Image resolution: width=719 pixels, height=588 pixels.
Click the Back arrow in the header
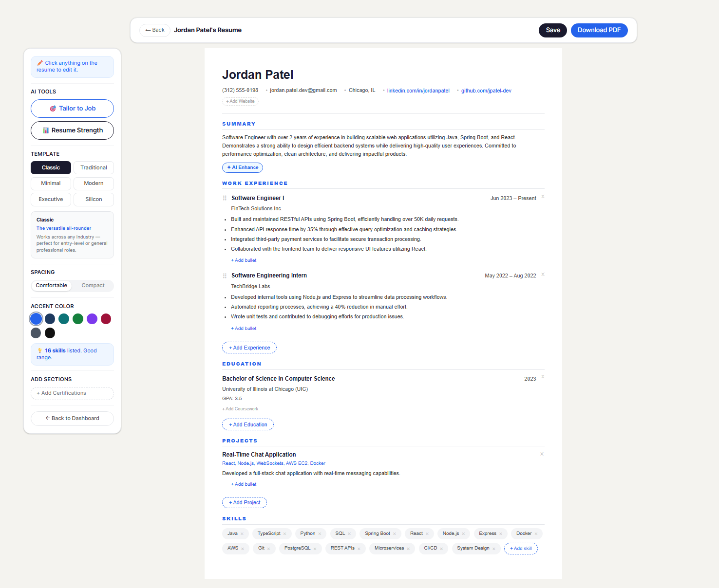[x=154, y=30]
